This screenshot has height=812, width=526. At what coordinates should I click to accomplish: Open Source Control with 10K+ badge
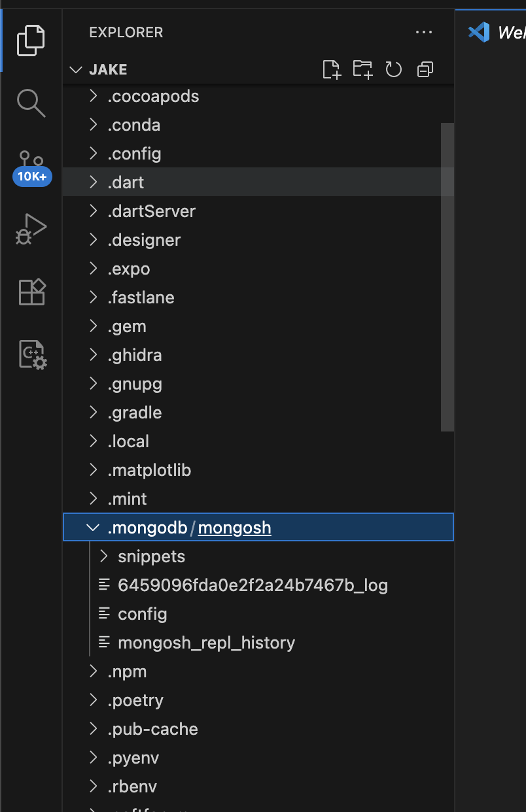pos(31,168)
